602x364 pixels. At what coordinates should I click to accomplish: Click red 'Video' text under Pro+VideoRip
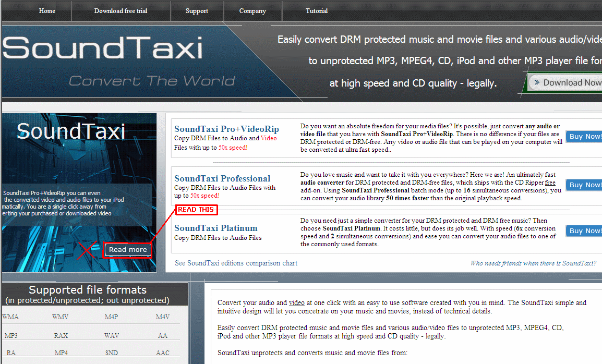[x=269, y=138]
